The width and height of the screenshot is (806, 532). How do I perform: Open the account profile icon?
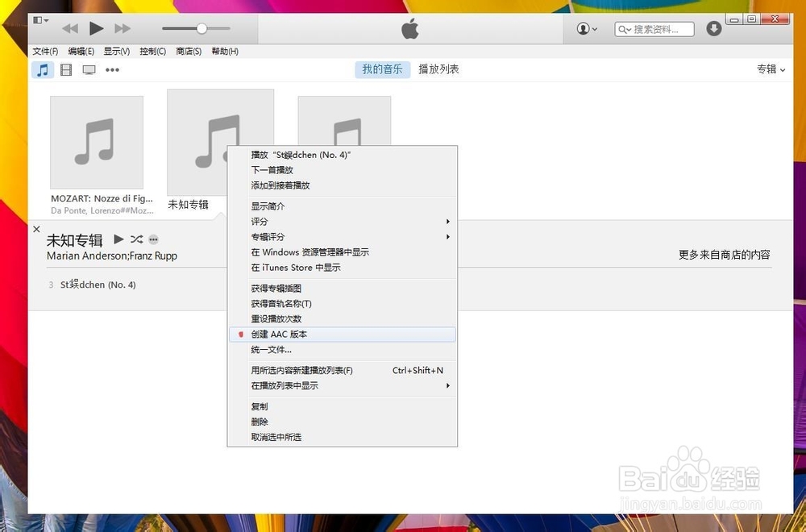coord(583,29)
